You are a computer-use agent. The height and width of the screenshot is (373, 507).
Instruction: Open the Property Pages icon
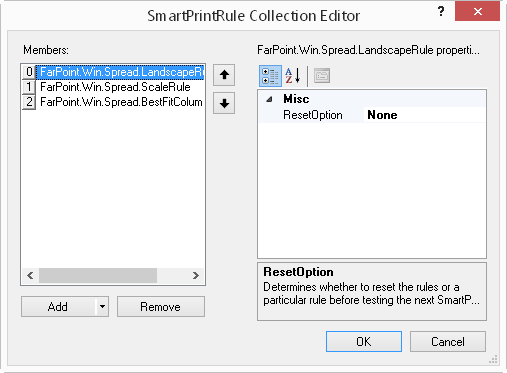(x=322, y=76)
